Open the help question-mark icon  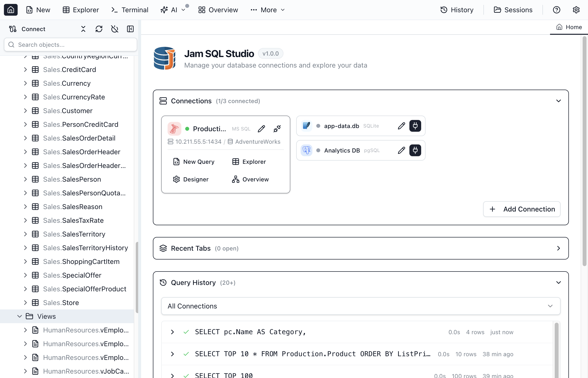[x=556, y=10]
